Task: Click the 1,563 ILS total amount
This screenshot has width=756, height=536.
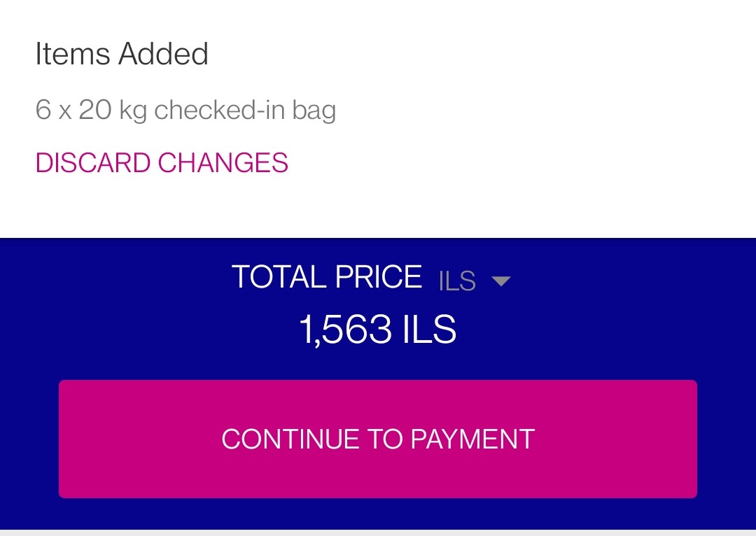Action: [x=377, y=330]
